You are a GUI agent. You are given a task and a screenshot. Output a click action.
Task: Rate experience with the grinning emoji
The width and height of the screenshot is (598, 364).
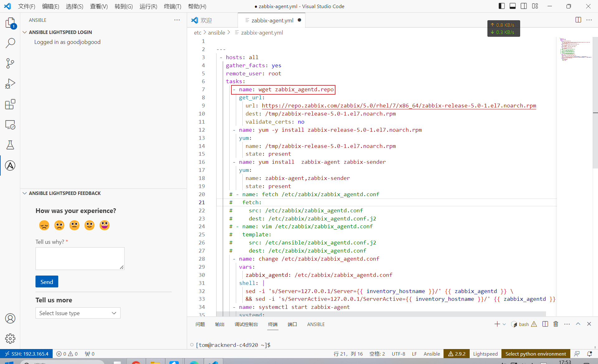pos(105,225)
